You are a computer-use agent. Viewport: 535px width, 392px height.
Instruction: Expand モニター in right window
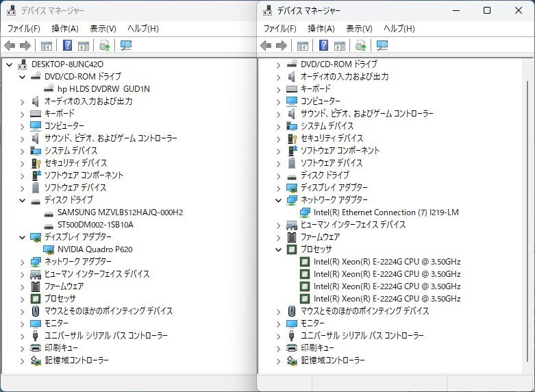(278, 323)
